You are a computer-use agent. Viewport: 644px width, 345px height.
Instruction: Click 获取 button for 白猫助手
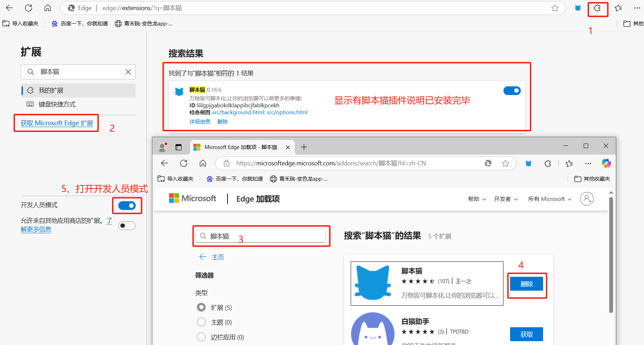pos(526,334)
